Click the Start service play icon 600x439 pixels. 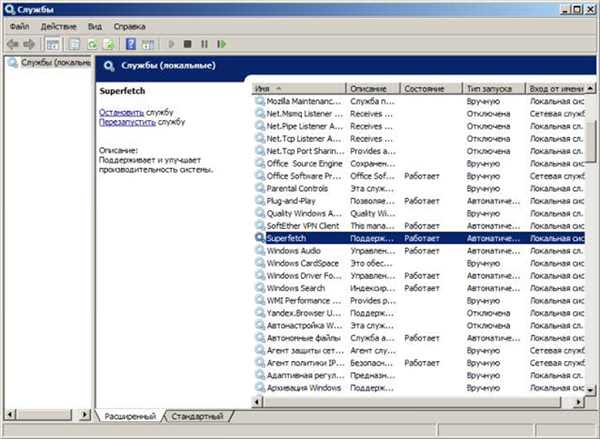point(171,44)
